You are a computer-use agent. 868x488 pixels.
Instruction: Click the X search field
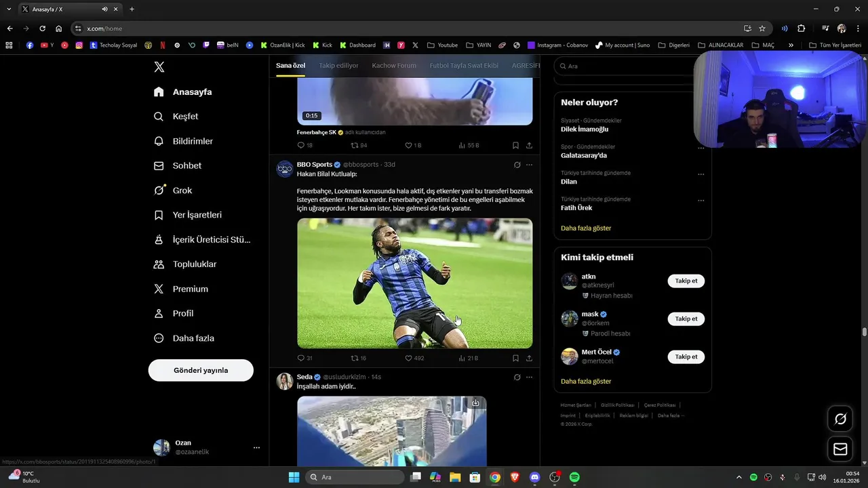pyautogui.click(x=625, y=66)
